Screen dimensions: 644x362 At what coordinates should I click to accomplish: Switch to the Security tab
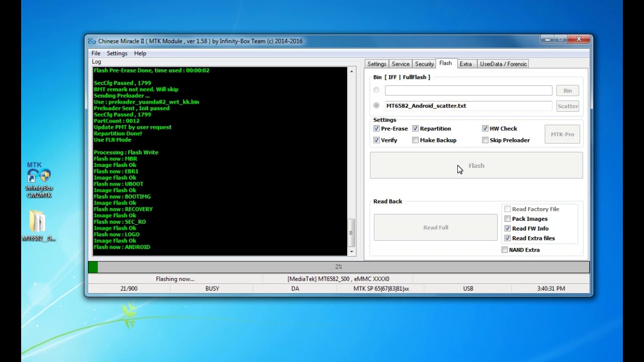pos(424,64)
